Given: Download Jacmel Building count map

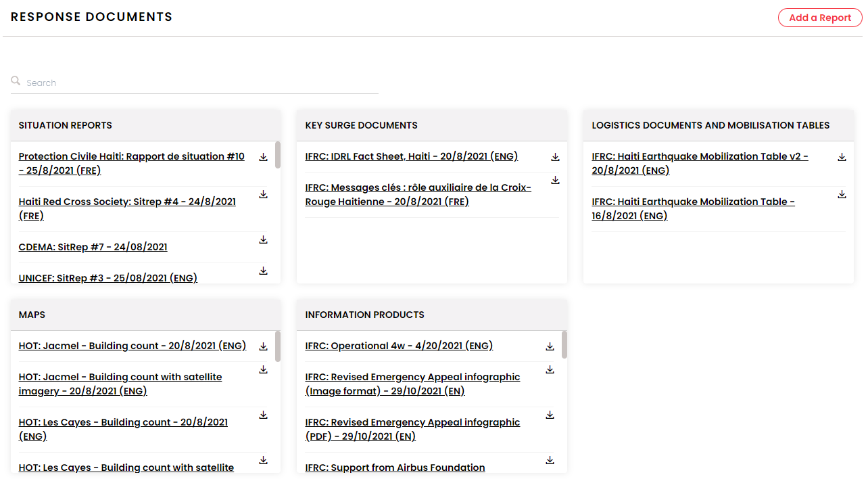Looking at the screenshot, I should pos(264,346).
